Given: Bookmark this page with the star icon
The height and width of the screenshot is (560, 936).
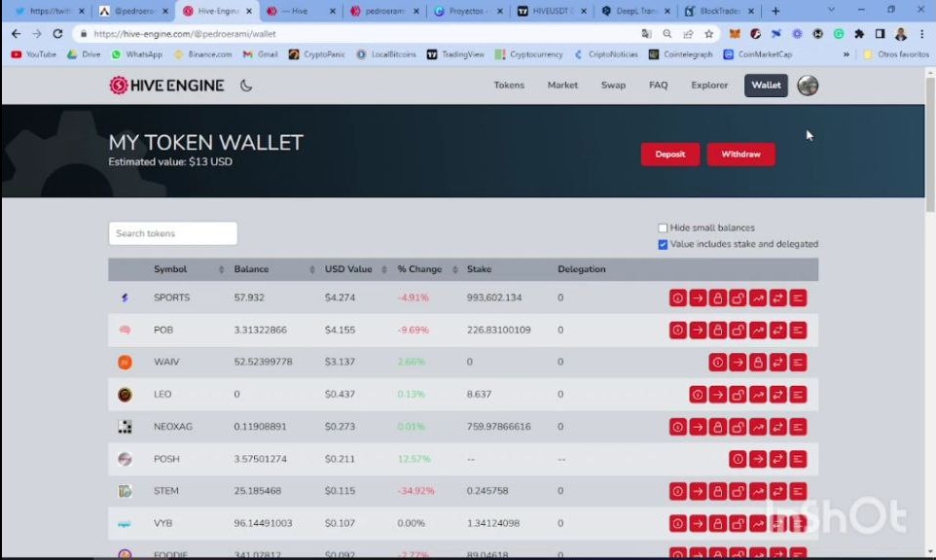Looking at the screenshot, I should pos(708,34).
